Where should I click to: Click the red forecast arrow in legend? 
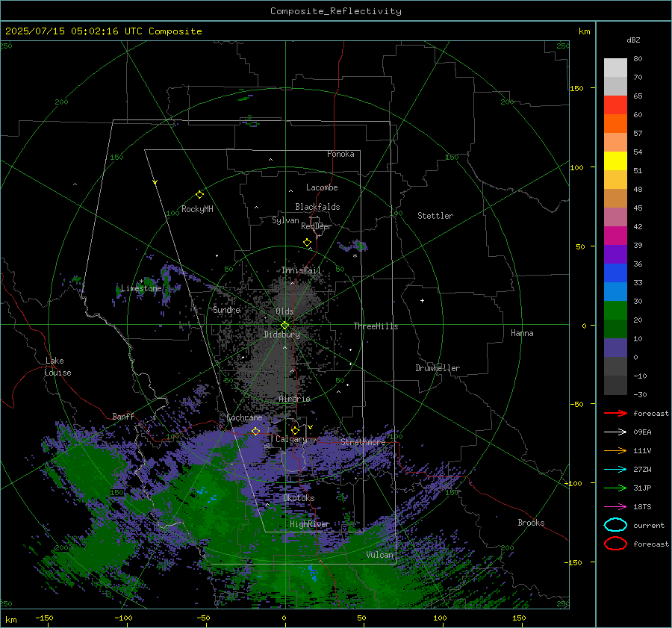coord(615,413)
